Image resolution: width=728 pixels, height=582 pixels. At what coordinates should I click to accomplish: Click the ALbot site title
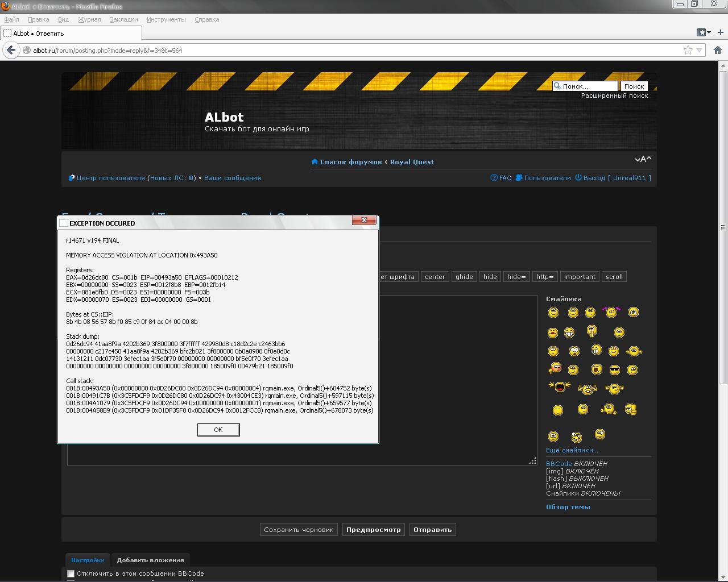click(x=224, y=117)
